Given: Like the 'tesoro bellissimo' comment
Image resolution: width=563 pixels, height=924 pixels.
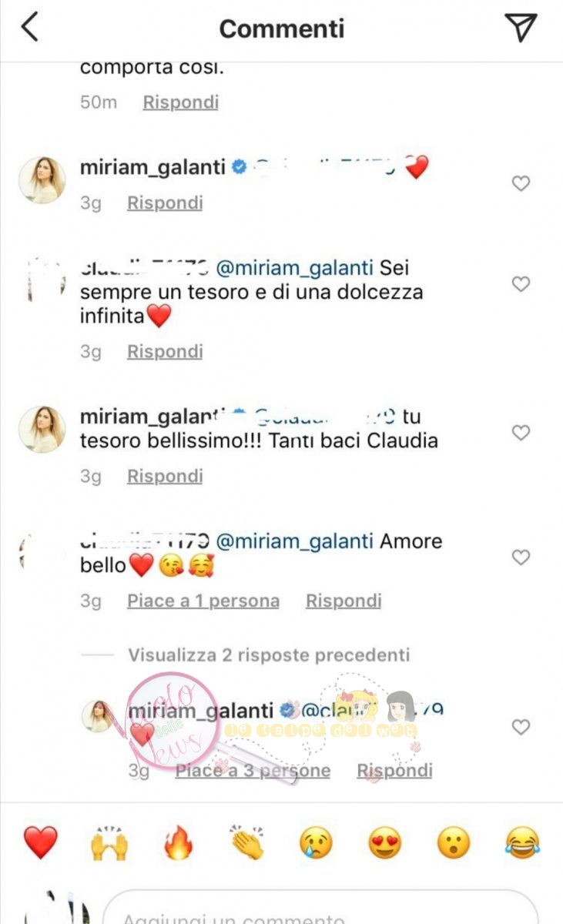Looking at the screenshot, I should 521,433.
